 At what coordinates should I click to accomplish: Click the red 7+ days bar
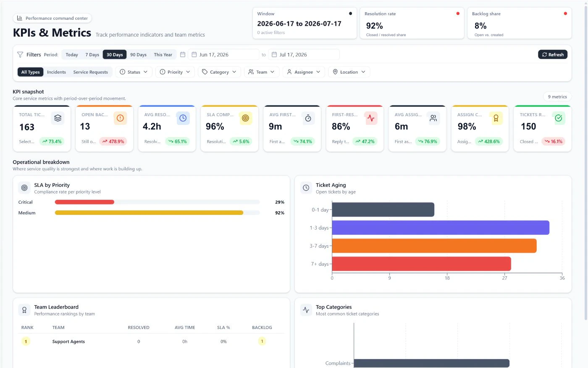click(x=421, y=264)
